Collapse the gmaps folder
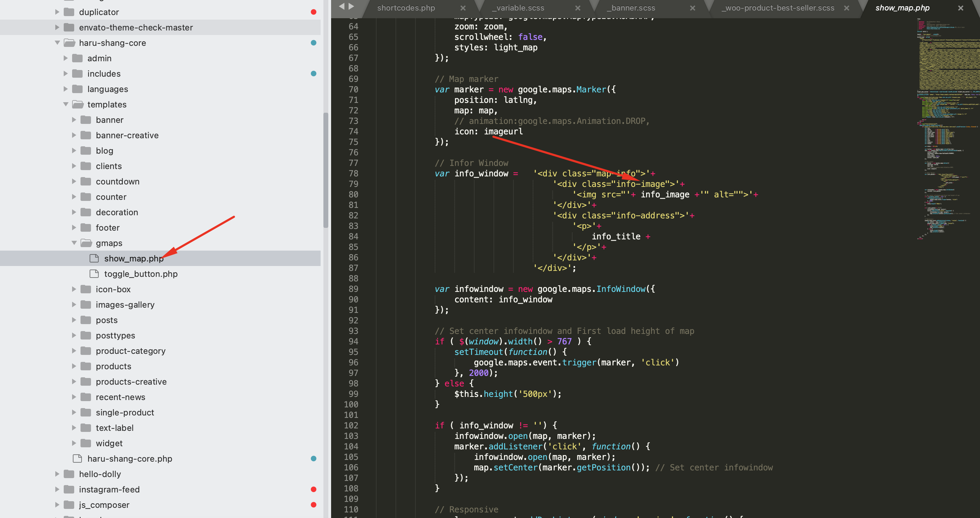 [74, 243]
